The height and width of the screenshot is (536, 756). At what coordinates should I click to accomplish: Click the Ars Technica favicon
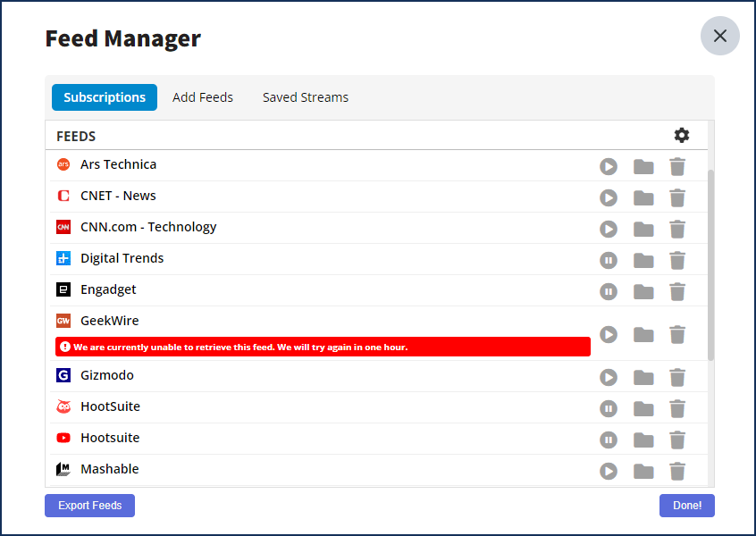point(63,164)
